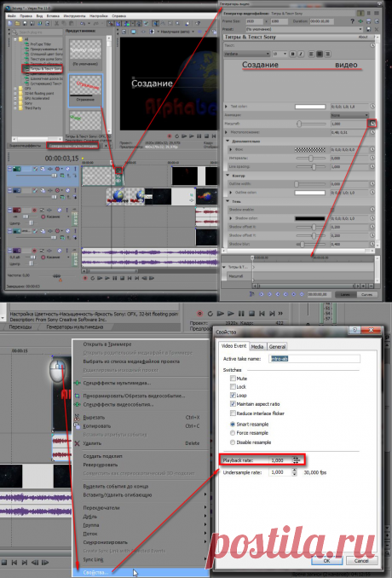Open Анимация dropdown set to None

click(x=349, y=115)
